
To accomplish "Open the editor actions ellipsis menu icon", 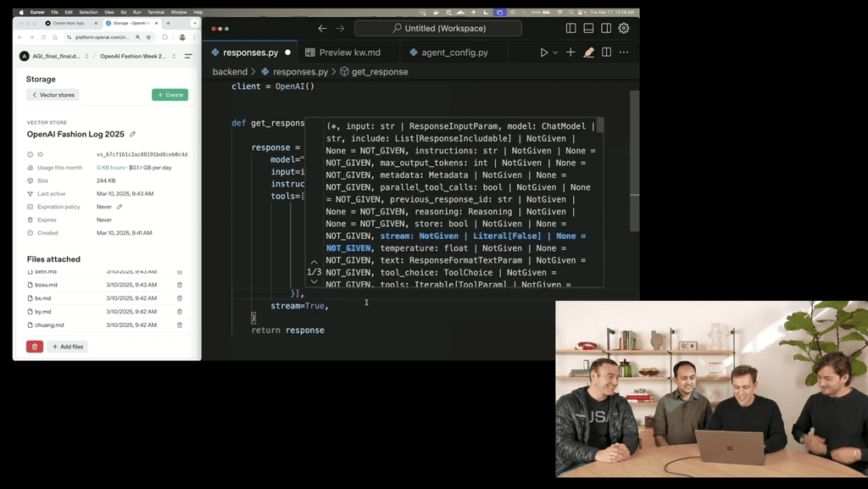I will [624, 53].
